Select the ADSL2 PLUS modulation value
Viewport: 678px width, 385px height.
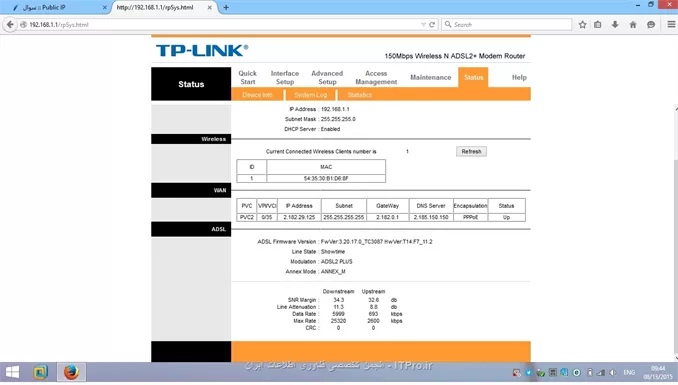336,262
